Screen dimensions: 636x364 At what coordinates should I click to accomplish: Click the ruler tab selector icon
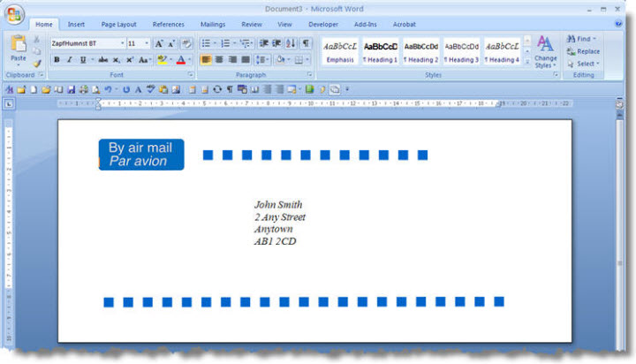click(9, 104)
